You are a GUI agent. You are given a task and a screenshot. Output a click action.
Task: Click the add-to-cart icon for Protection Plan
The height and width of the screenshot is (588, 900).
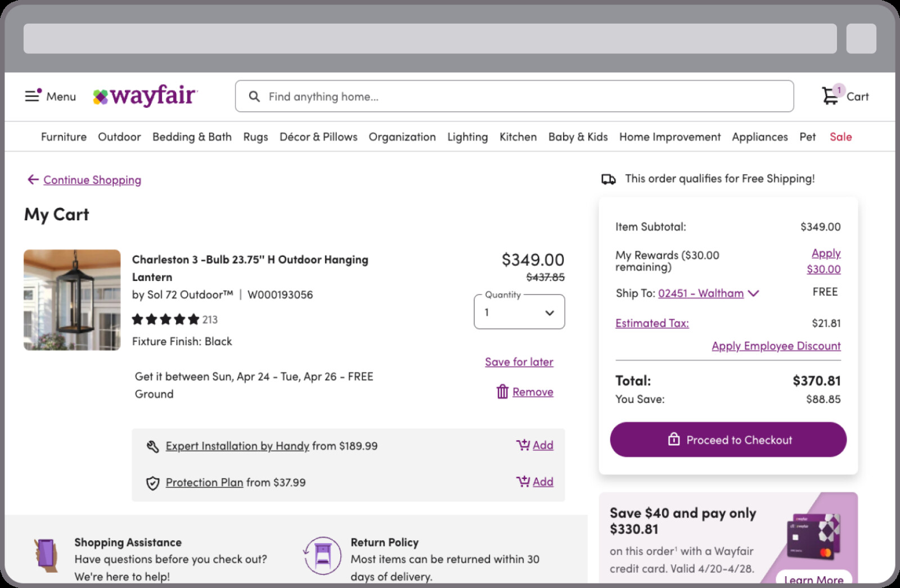[522, 481]
